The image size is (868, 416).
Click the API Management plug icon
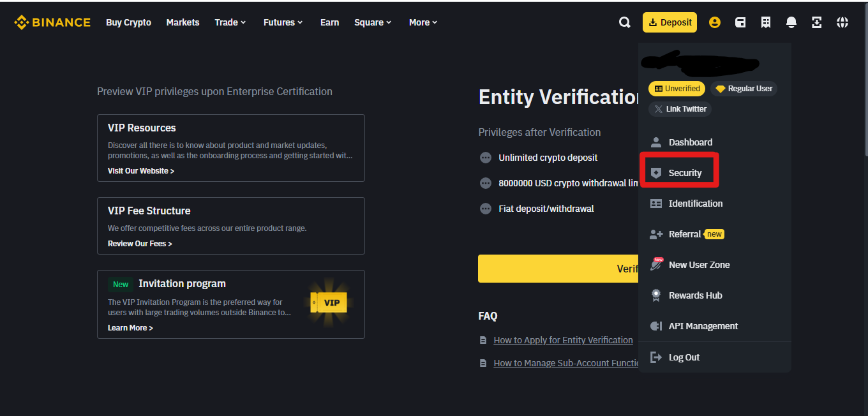[656, 326]
